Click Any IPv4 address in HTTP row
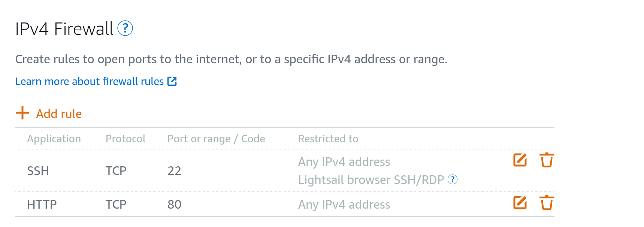The height and width of the screenshot is (227, 644). [344, 205]
